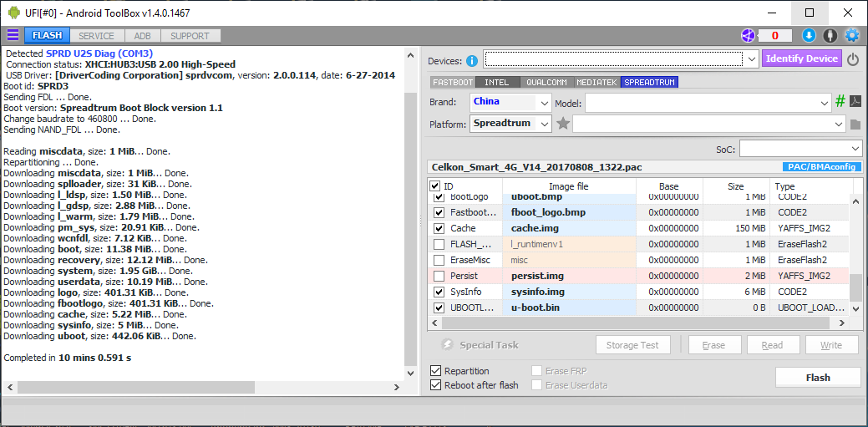Toggle the select-all ID header checkbox

tap(434, 186)
